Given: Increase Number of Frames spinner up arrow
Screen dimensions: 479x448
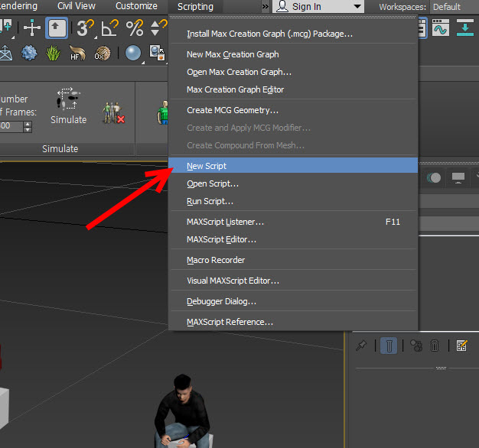Looking at the screenshot, I should (28, 124).
